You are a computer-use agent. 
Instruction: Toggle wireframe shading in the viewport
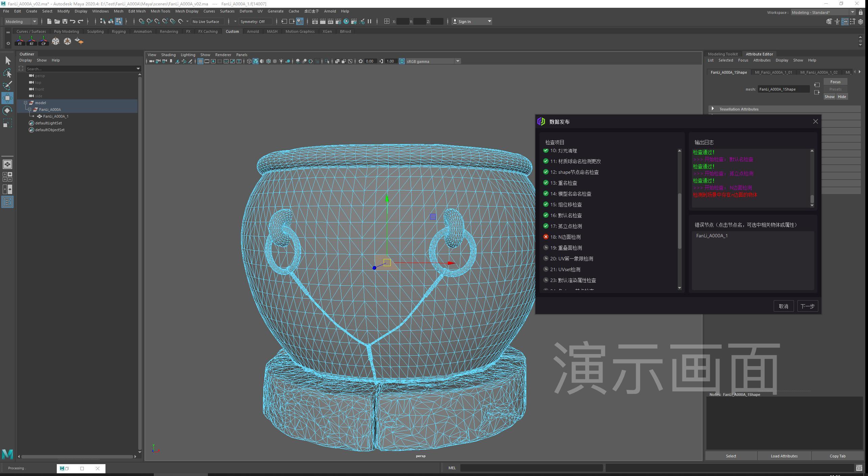249,61
